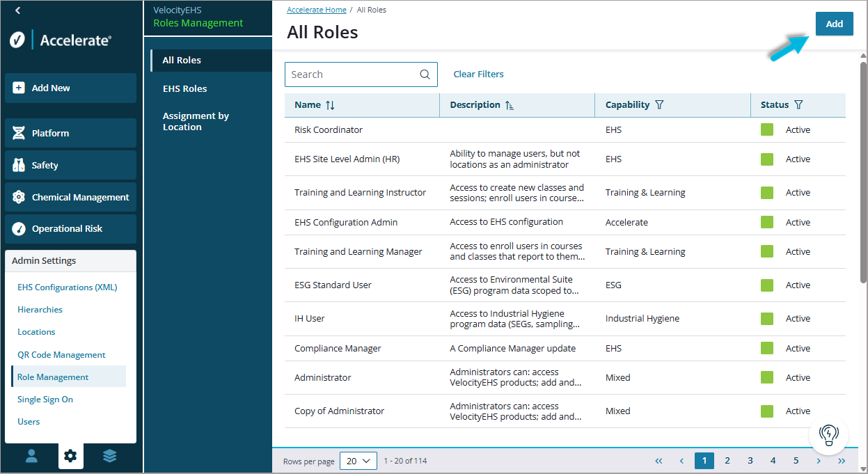Go to the last page of roles
868x474 pixels.
[x=842, y=461]
